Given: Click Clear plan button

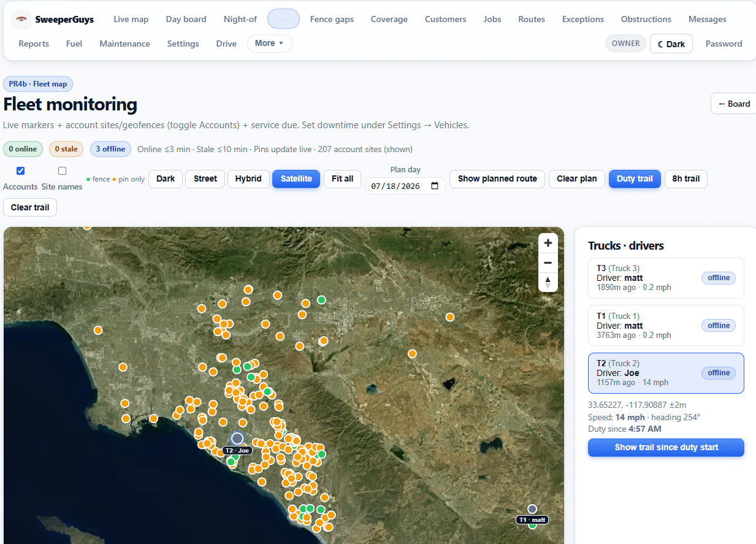Looking at the screenshot, I should pyautogui.click(x=577, y=178).
